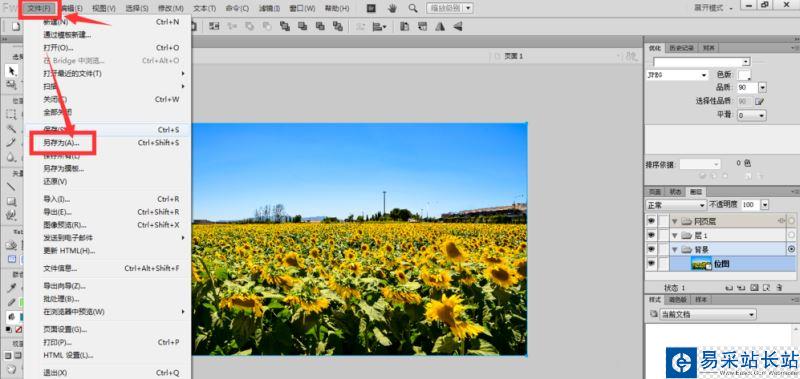
Task: Collapse the 背景 layer triangle
Action: 674,250
